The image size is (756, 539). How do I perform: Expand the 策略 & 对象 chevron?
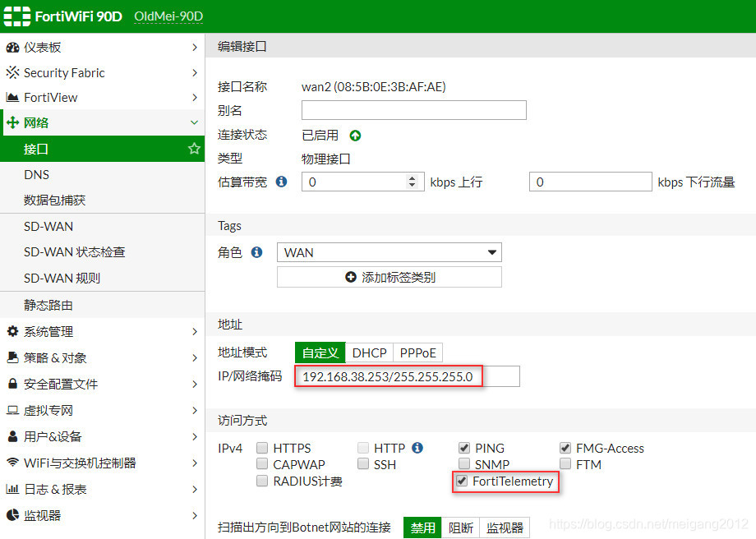pos(194,357)
